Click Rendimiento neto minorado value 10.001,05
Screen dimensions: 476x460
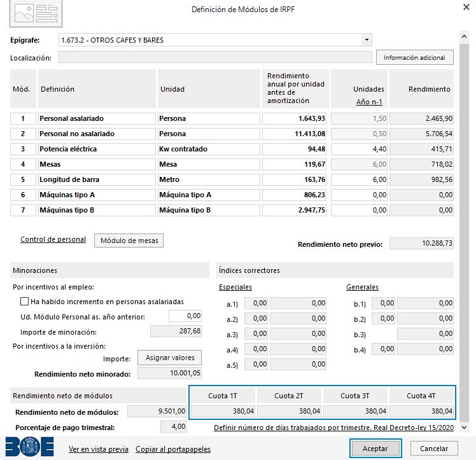click(169, 373)
